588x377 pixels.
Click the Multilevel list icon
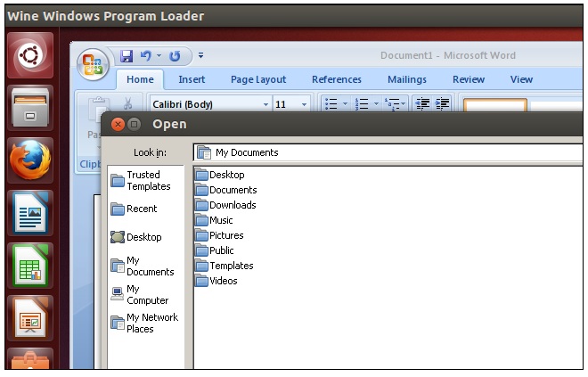tap(392, 103)
